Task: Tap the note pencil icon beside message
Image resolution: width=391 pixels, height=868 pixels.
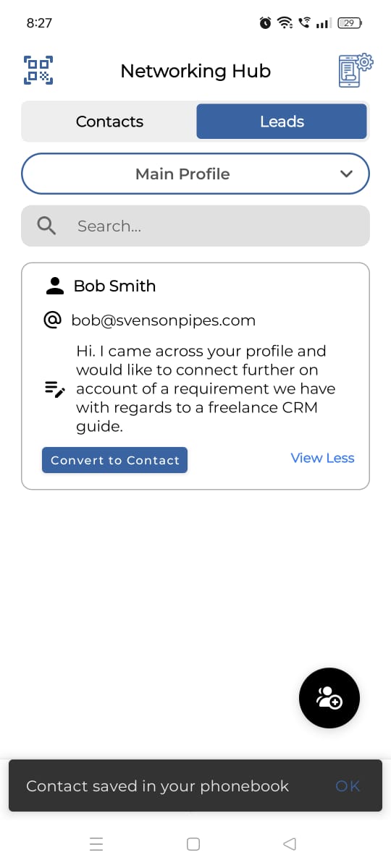Action: pyautogui.click(x=55, y=388)
